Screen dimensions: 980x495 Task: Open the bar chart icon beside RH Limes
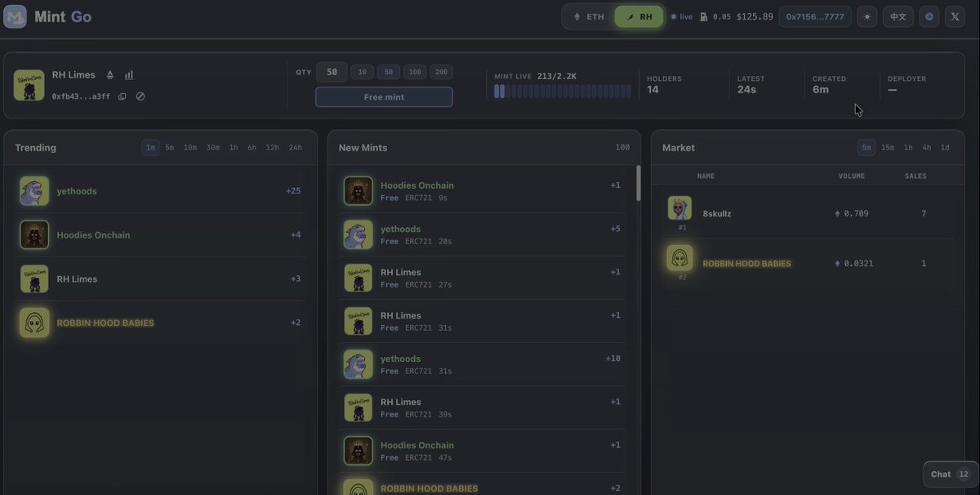point(129,75)
